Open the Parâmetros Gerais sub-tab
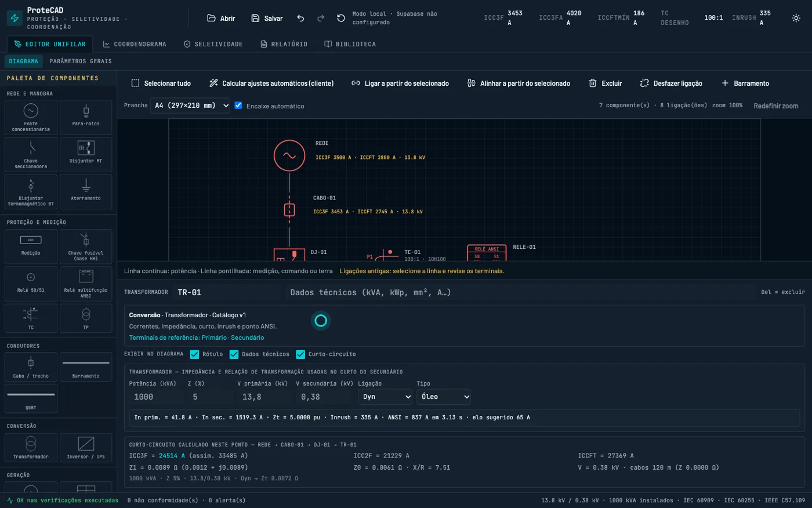812x508 pixels. [81, 61]
